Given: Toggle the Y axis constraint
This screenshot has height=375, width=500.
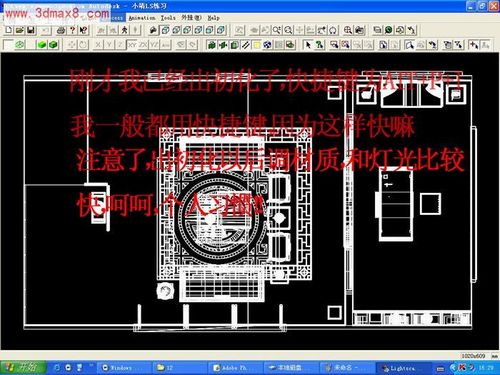Looking at the screenshot, I should (109, 45).
